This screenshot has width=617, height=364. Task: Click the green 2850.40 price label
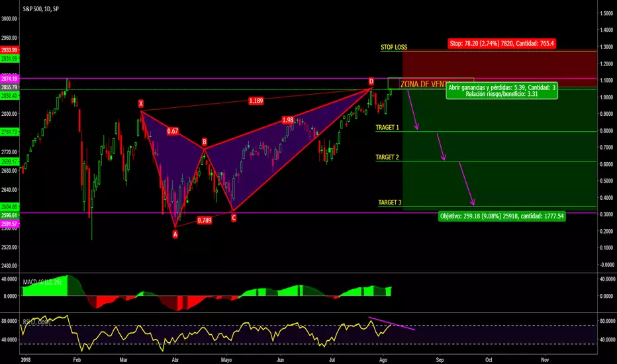click(x=9, y=95)
